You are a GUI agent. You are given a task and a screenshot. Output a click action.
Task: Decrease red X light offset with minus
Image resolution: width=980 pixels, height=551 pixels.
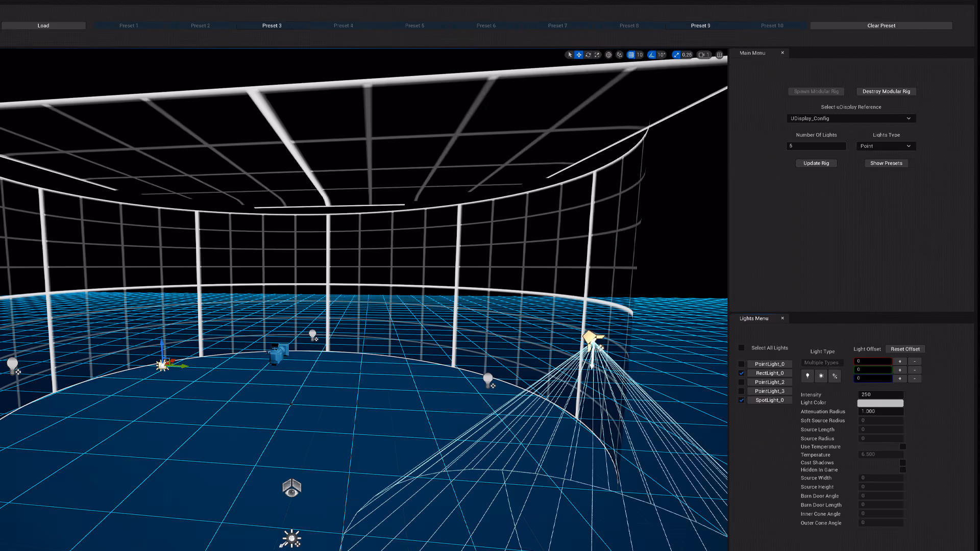click(915, 361)
